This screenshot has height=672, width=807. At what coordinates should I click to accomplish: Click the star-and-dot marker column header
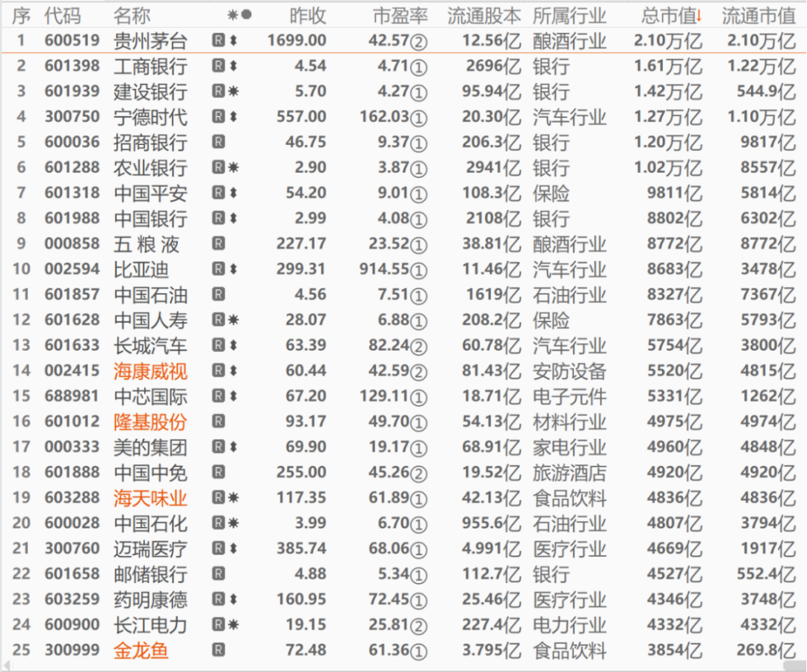[x=240, y=15]
